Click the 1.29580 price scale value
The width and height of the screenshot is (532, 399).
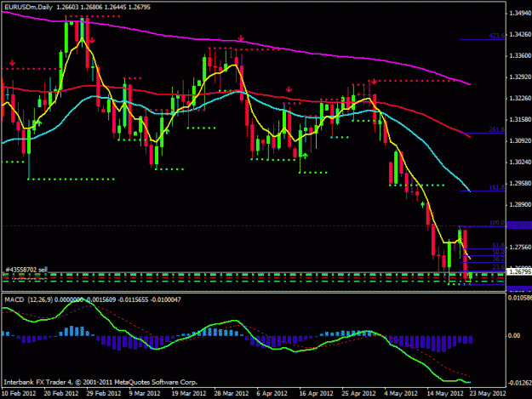coord(520,183)
